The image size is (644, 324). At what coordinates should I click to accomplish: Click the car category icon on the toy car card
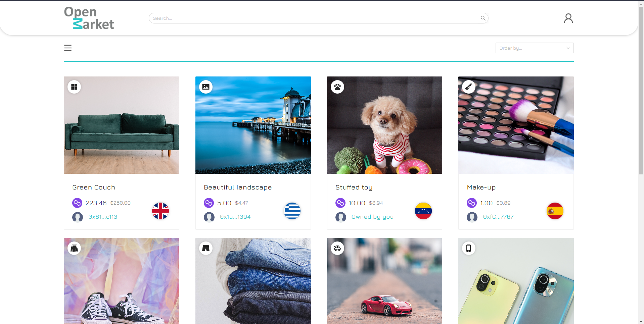[337, 248]
